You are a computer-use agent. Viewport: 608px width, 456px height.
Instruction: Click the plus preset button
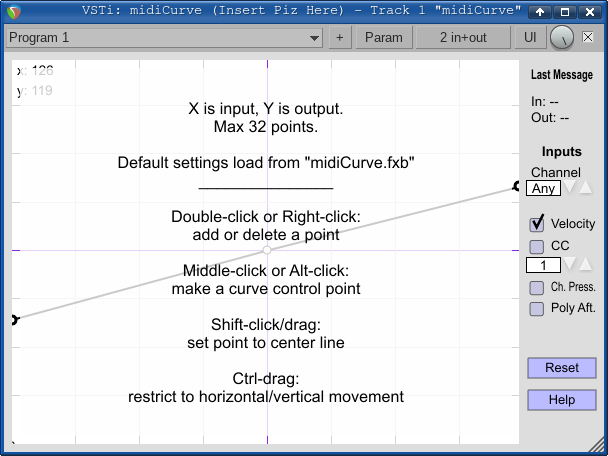coord(340,38)
